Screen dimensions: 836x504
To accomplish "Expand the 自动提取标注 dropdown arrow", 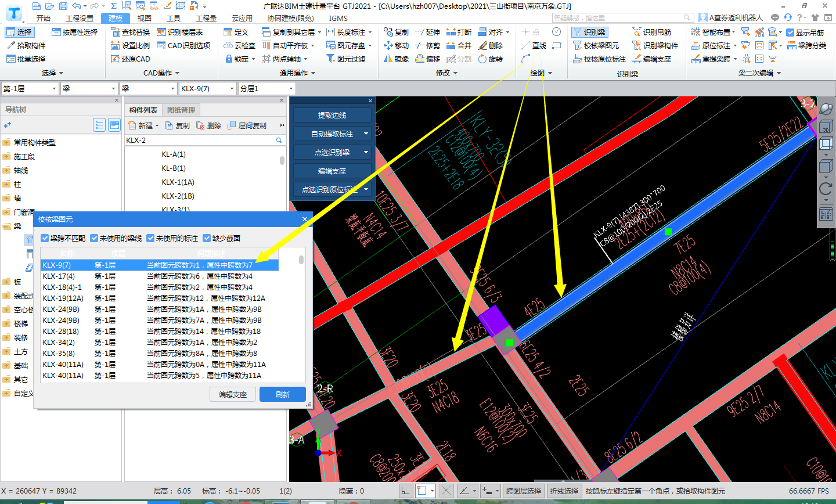I will coord(366,134).
